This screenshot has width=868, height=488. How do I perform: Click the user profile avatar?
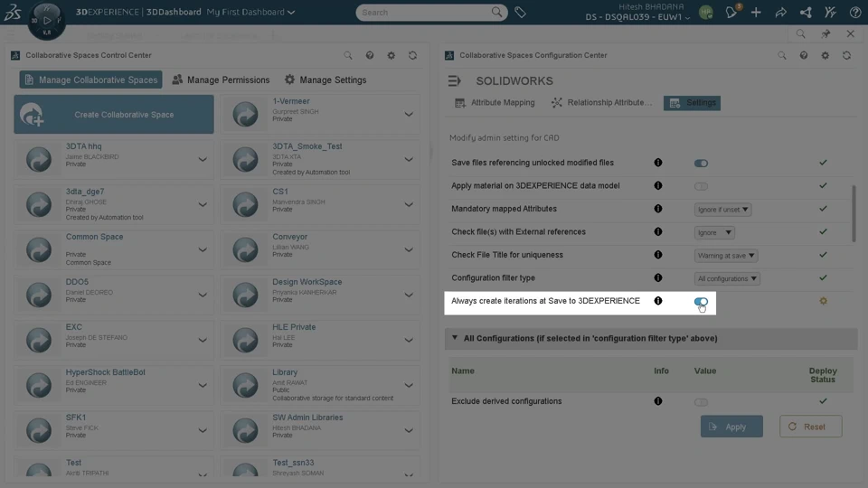(x=706, y=12)
